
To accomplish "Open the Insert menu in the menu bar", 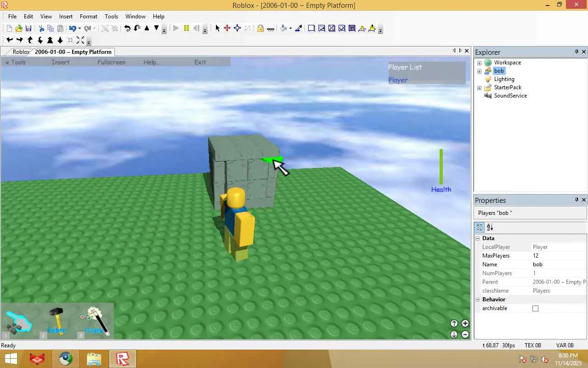I will pos(66,17).
